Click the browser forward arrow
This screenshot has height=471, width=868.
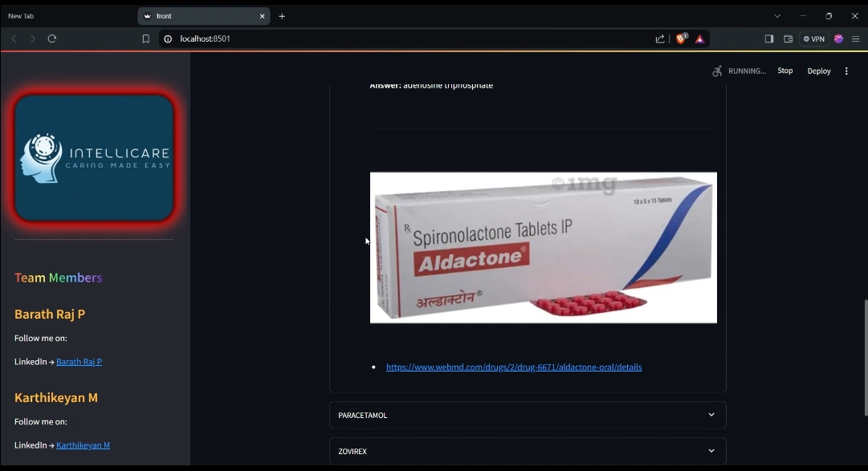click(x=33, y=39)
